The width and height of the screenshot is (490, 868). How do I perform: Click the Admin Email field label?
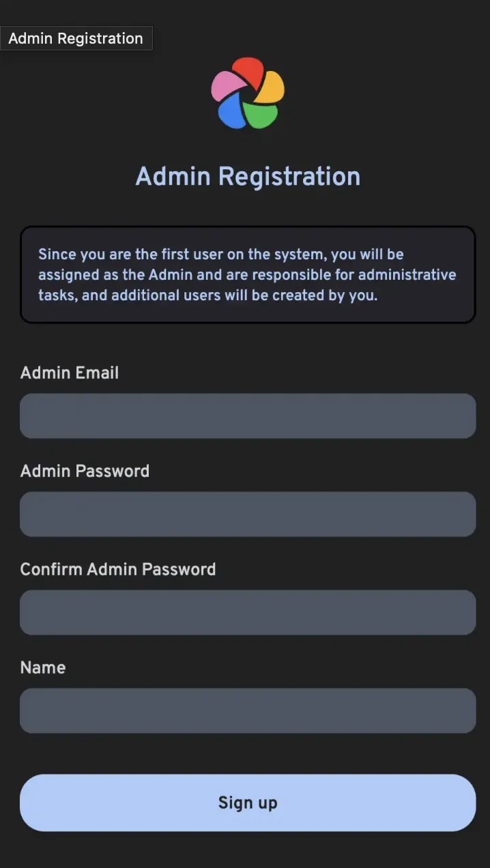point(70,373)
